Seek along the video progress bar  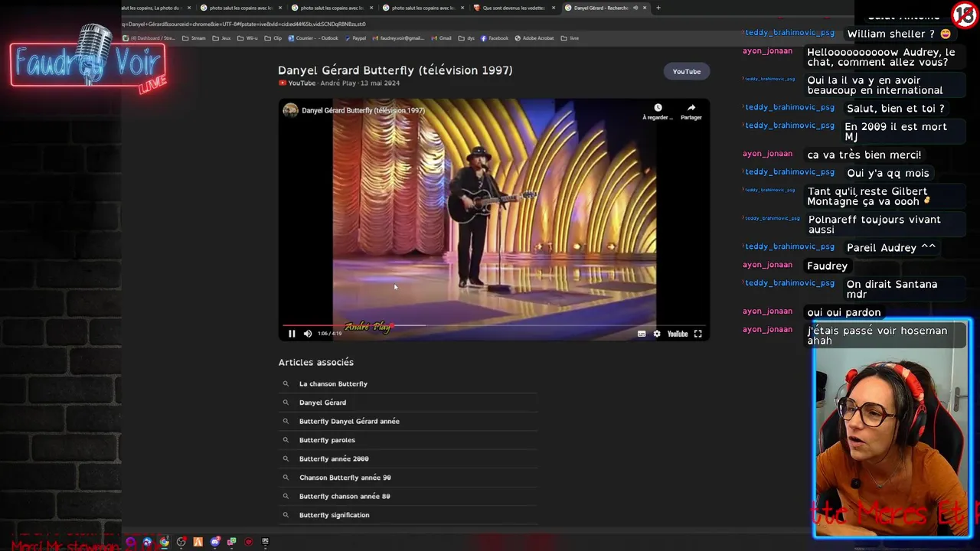494,325
